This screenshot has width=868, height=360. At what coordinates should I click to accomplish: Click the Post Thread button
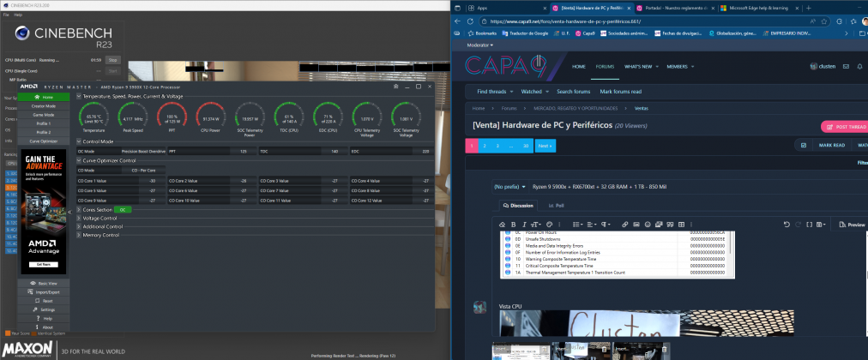[x=844, y=126]
